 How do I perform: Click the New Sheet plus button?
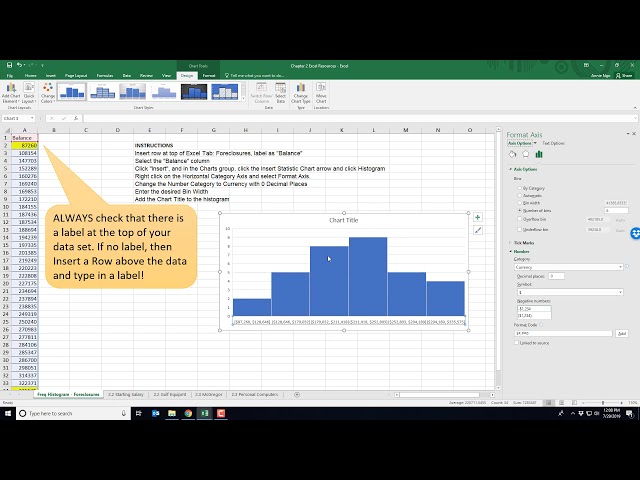point(297,394)
